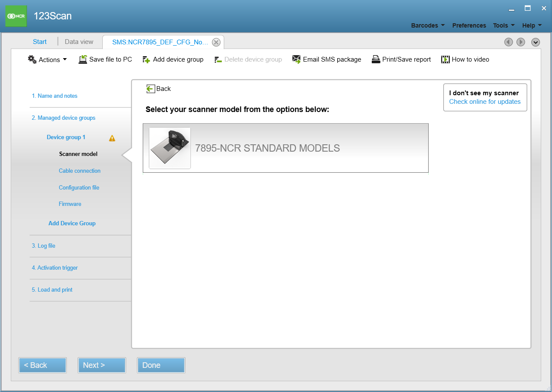Viewport: 552px width, 392px height.
Task: Click the Next > button
Action: click(x=102, y=365)
